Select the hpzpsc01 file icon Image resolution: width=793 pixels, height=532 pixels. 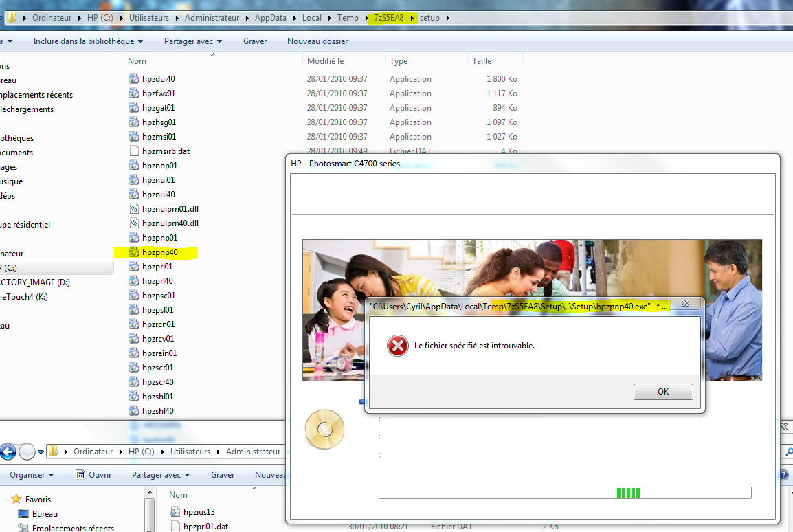pyautogui.click(x=134, y=295)
